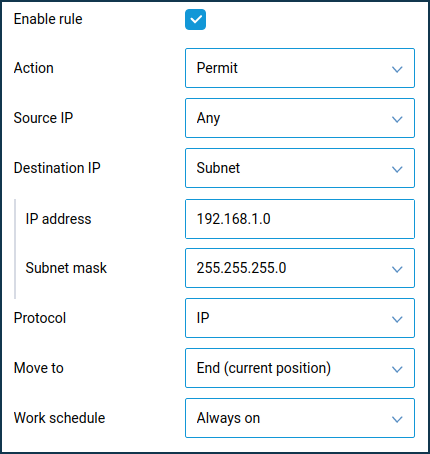Click the chevron arrow in Destination IP field
Screen dimensions: 430x454
coord(397,169)
